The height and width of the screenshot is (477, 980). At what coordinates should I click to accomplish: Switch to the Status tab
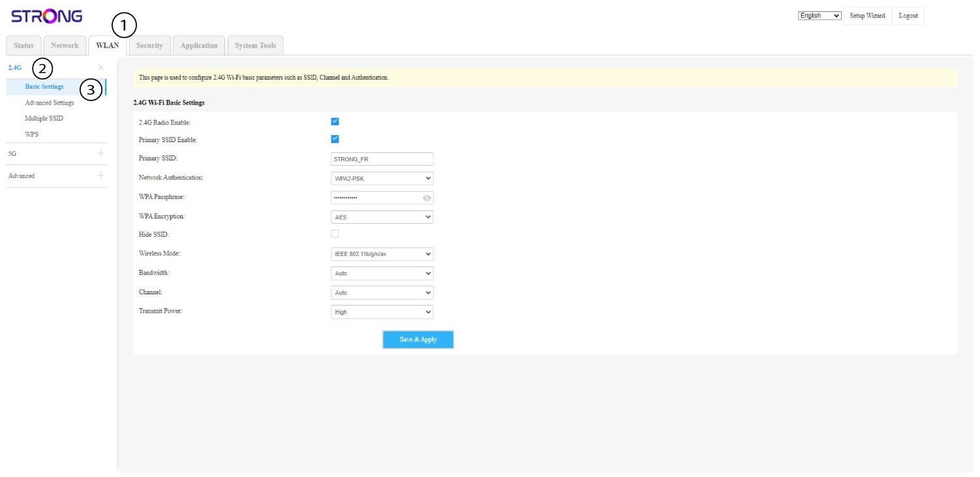coord(23,46)
